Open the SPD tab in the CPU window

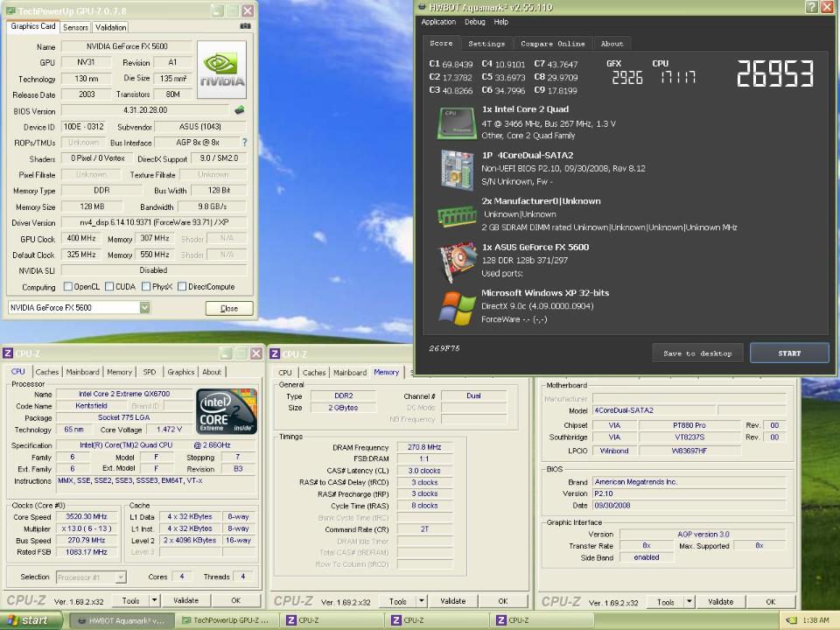(150, 372)
